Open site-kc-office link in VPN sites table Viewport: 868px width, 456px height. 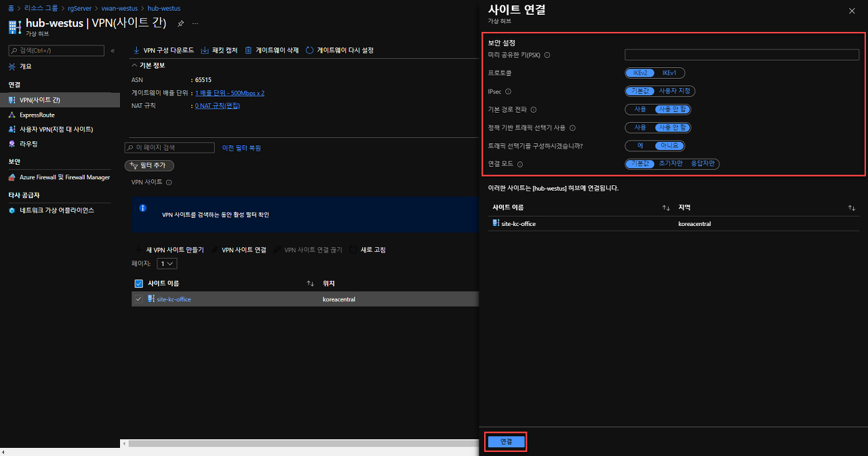pyautogui.click(x=174, y=299)
